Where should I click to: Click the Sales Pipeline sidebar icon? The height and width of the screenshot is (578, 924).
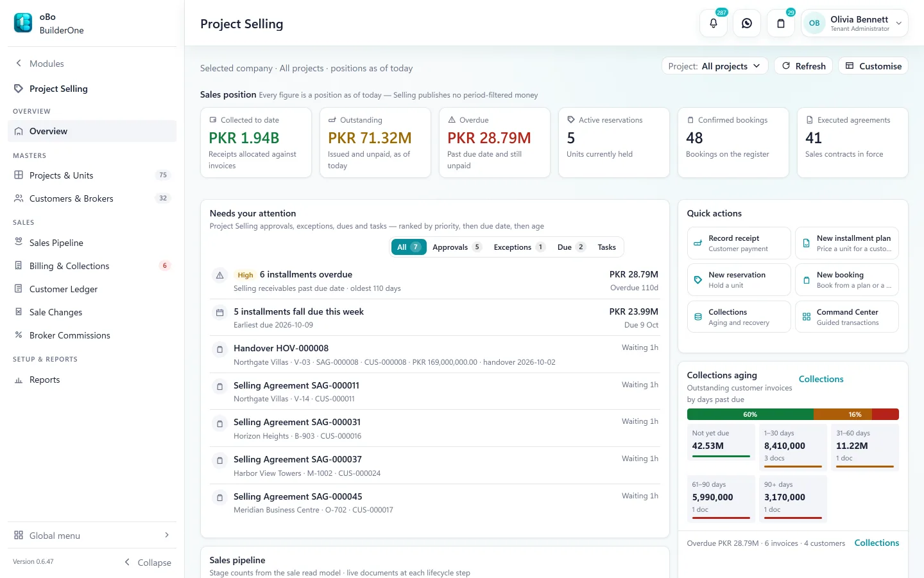click(x=19, y=242)
